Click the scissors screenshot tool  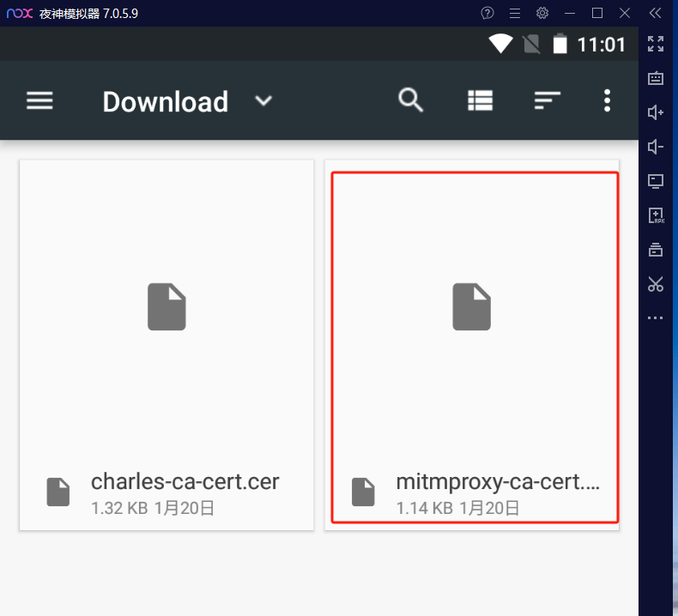click(x=656, y=284)
